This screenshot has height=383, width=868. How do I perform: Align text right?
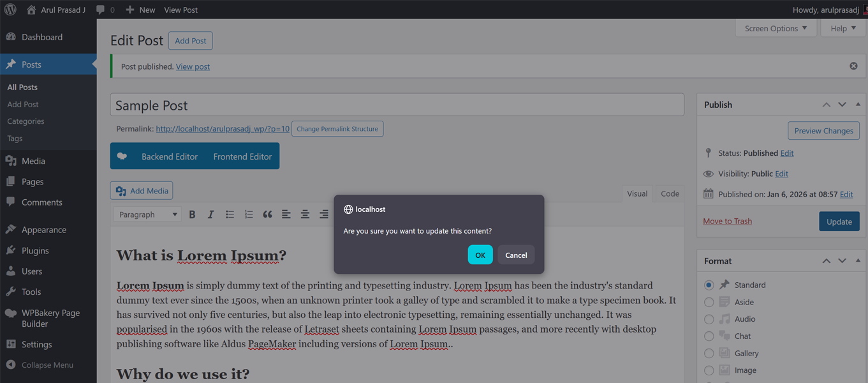pyautogui.click(x=323, y=214)
